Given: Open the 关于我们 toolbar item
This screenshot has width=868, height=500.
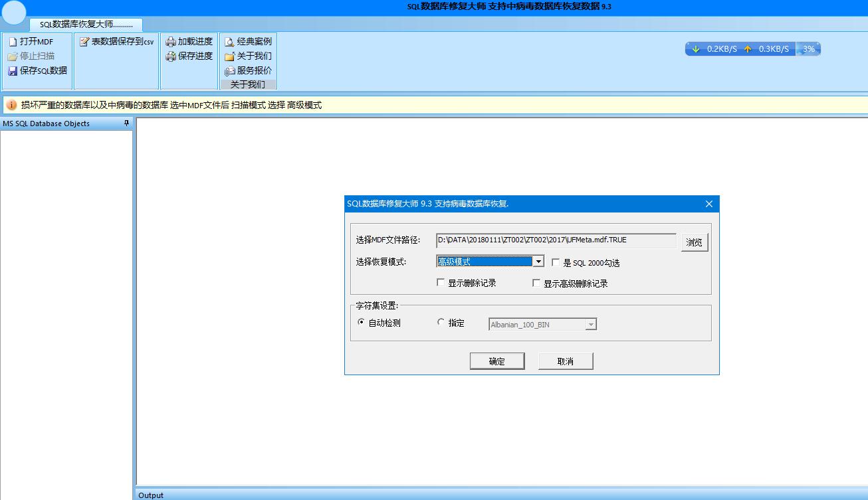Looking at the screenshot, I should click(248, 56).
